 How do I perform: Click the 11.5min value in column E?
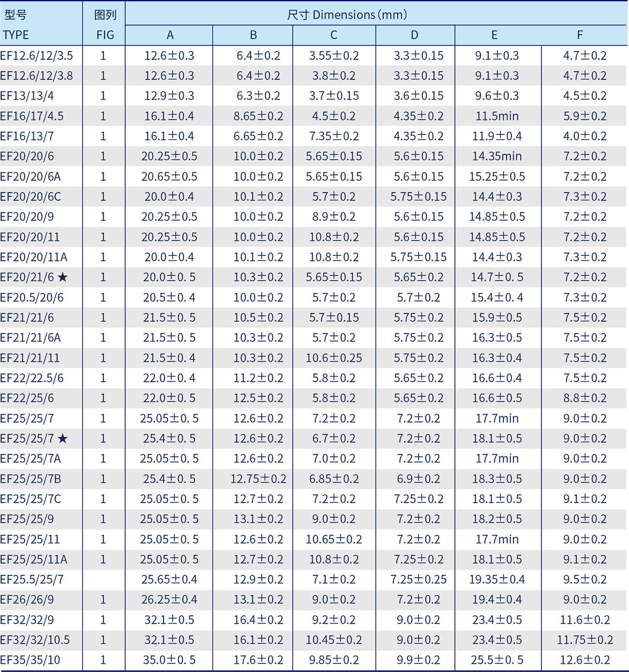pos(497,116)
